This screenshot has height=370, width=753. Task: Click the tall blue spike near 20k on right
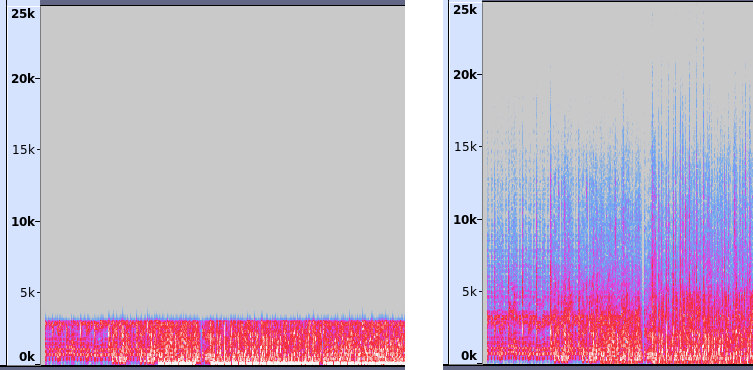click(653, 96)
